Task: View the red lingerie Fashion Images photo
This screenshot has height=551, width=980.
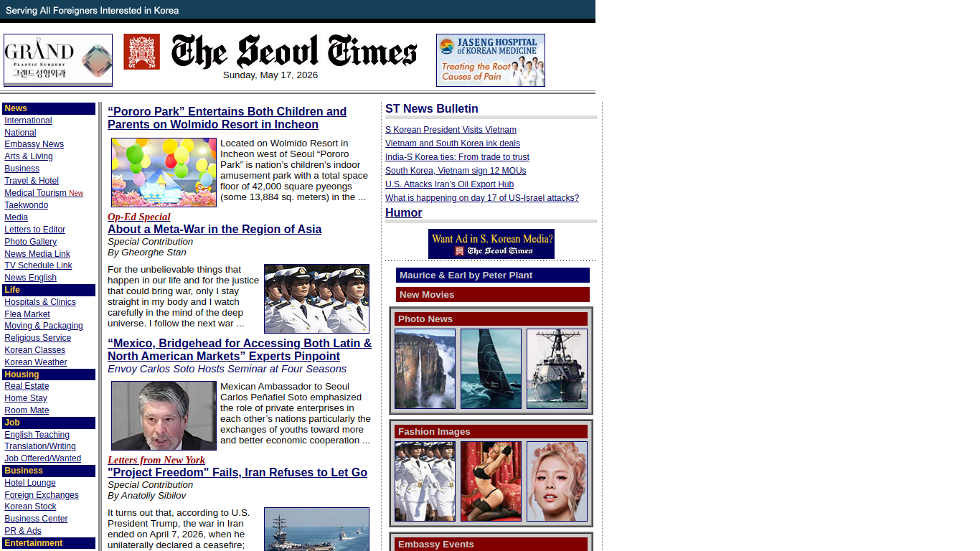Action: (x=491, y=481)
